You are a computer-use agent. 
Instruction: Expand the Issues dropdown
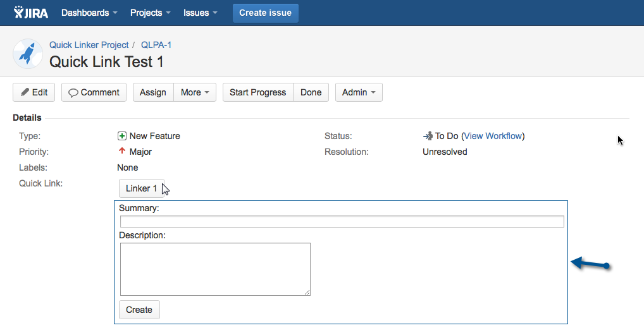[x=201, y=13]
